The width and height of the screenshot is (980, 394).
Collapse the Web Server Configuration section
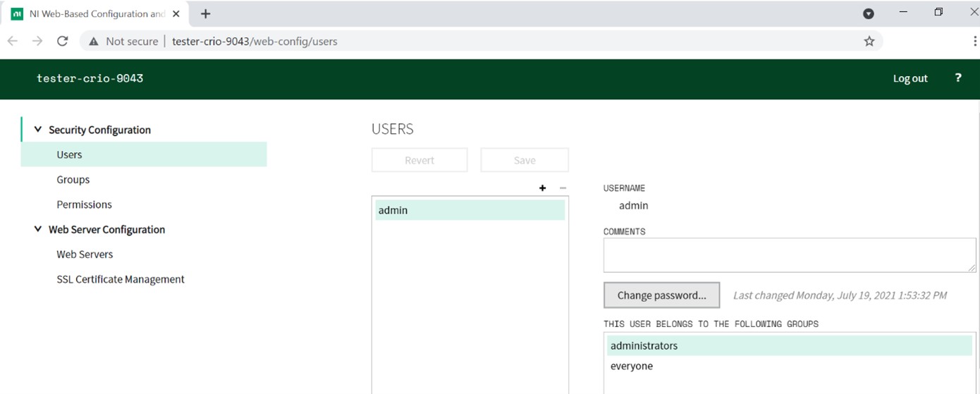click(38, 229)
